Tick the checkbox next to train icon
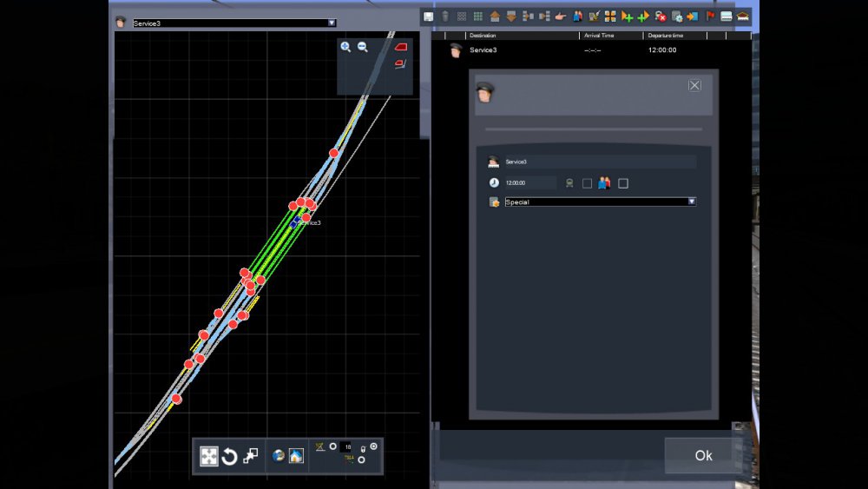The height and width of the screenshot is (489, 868). pos(588,183)
